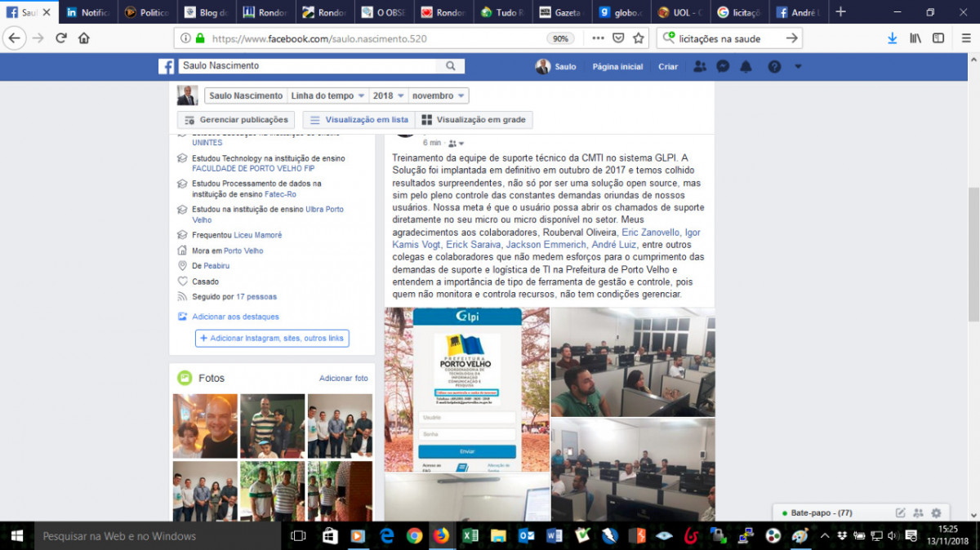Viewport: 980px width, 550px height.
Task: Open Facebook quick help question mark
Action: pyautogui.click(x=774, y=67)
